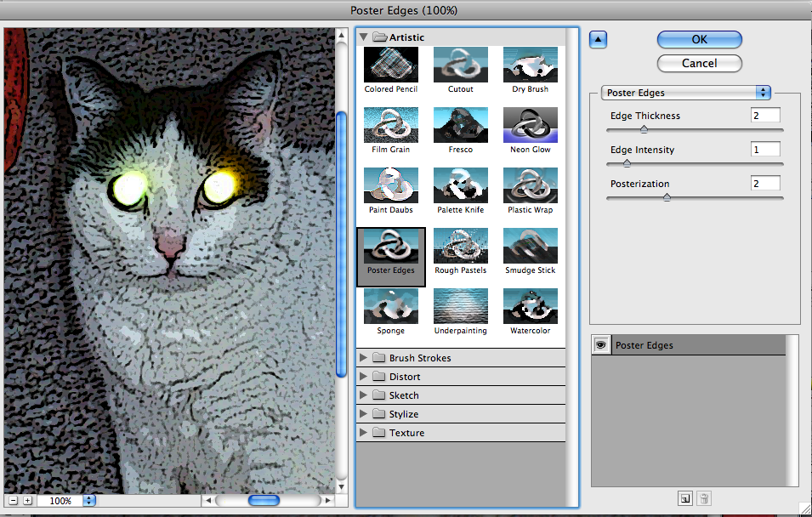The width and height of the screenshot is (812, 517).
Task: Click preview vertical scrollbar up arrow
Action: [341, 35]
